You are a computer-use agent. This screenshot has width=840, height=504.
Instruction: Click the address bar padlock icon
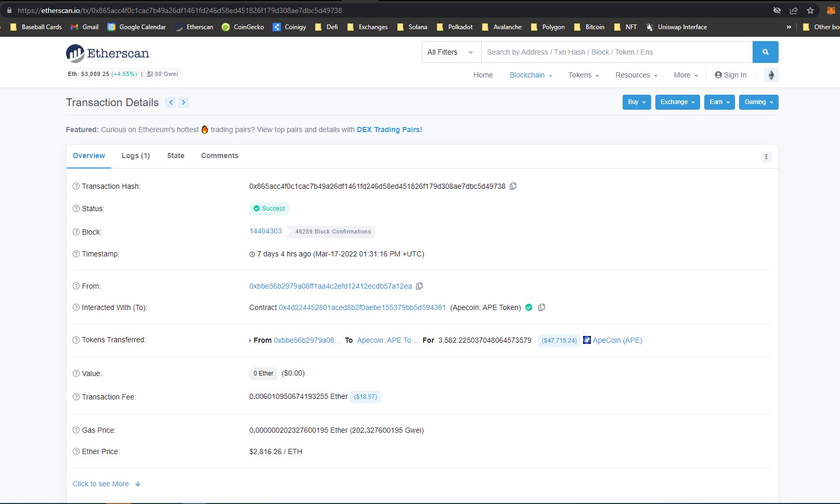[x=9, y=10]
